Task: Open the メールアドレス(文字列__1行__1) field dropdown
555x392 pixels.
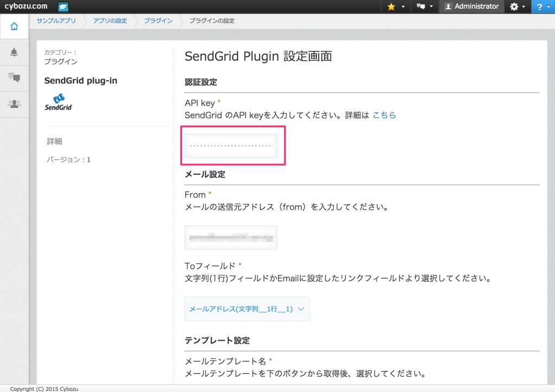Action: point(247,309)
